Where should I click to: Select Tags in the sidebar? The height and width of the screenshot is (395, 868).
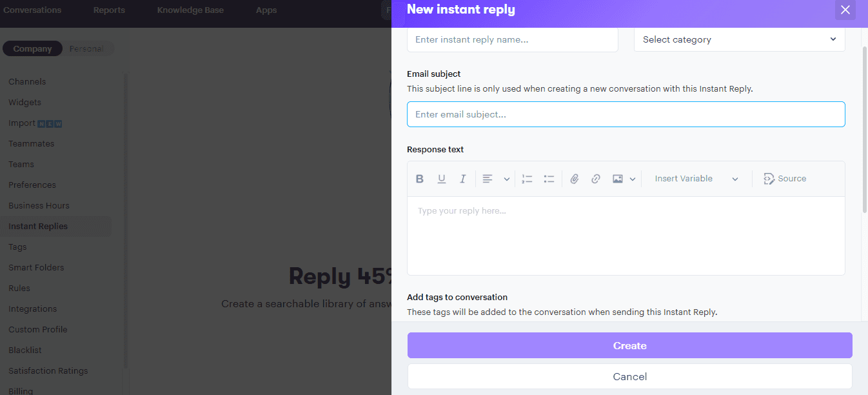17,247
